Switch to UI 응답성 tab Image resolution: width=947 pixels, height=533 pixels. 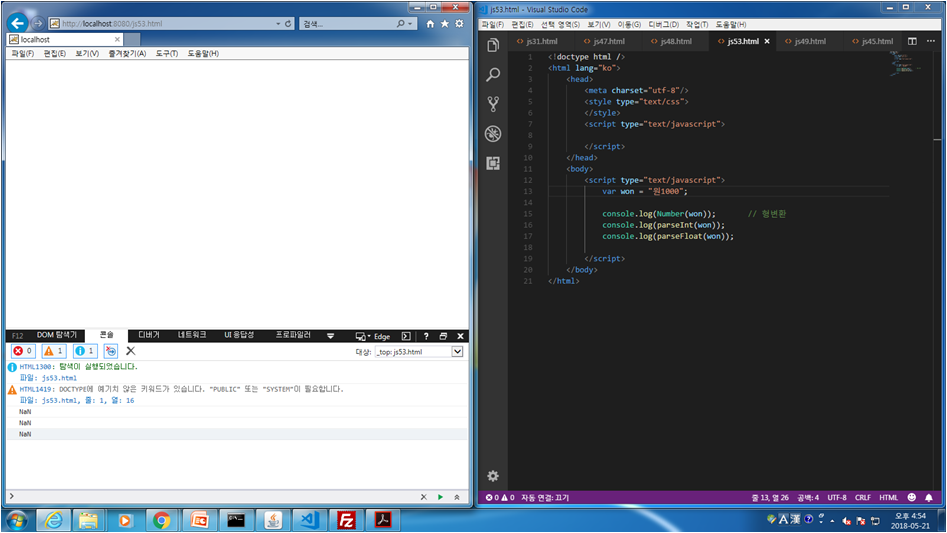239,335
